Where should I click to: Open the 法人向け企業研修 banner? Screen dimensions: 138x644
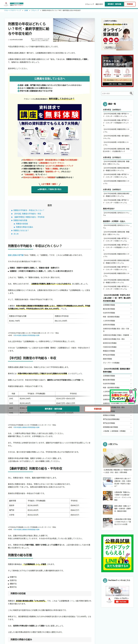(117, 71)
